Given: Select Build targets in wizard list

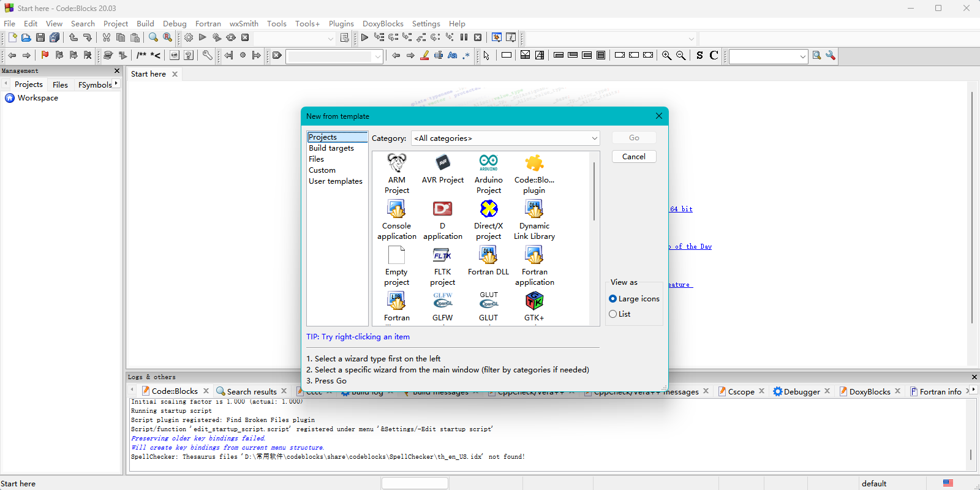Looking at the screenshot, I should [331, 148].
